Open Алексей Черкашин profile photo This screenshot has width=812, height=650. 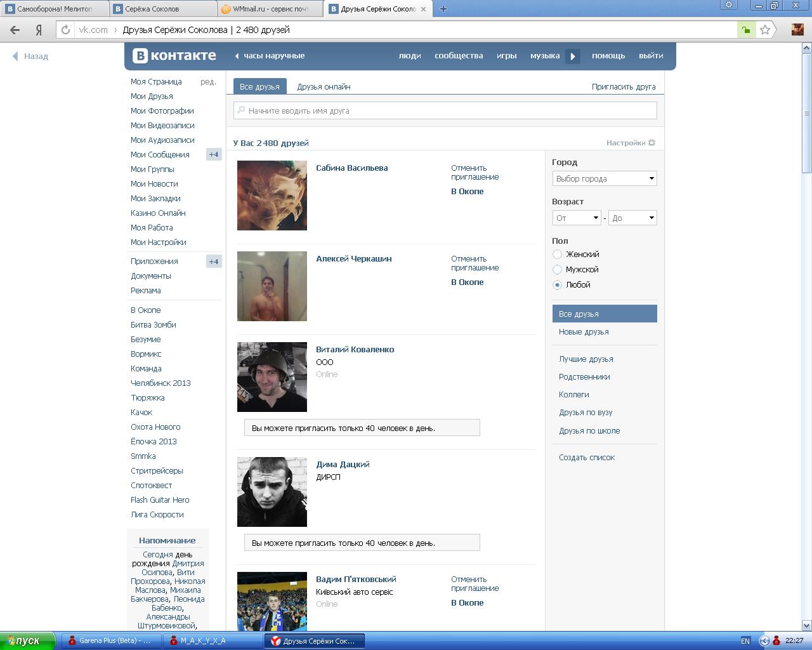(272, 286)
